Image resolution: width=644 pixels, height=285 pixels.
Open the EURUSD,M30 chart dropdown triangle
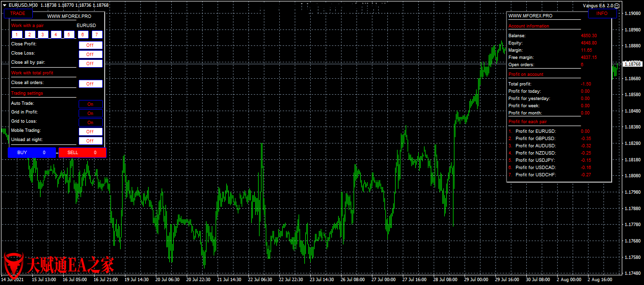(x=4, y=5)
